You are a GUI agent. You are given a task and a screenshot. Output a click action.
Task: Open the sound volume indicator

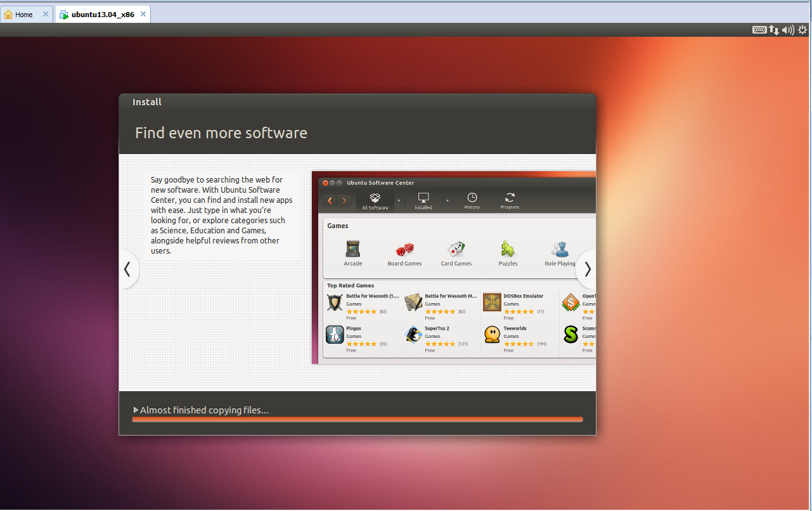pos(789,30)
